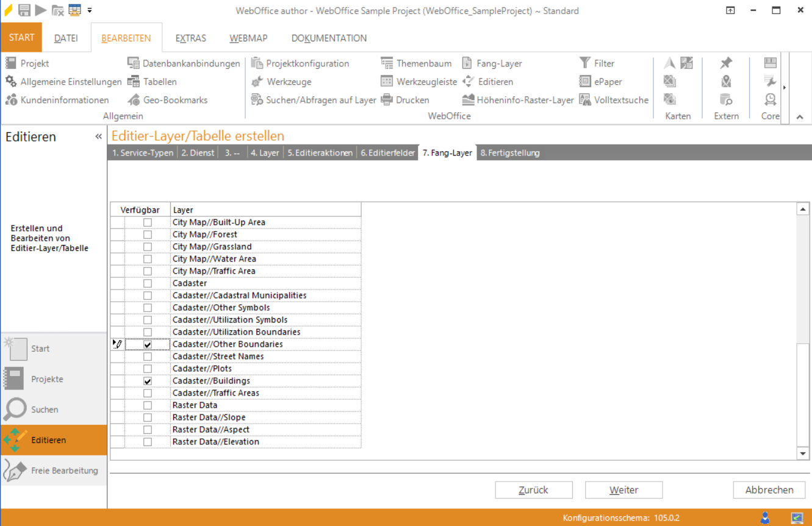The height and width of the screenshot is (526, 812).
Task: Open Freie Bearbeitung in sidebar
Action: (64, 471)
